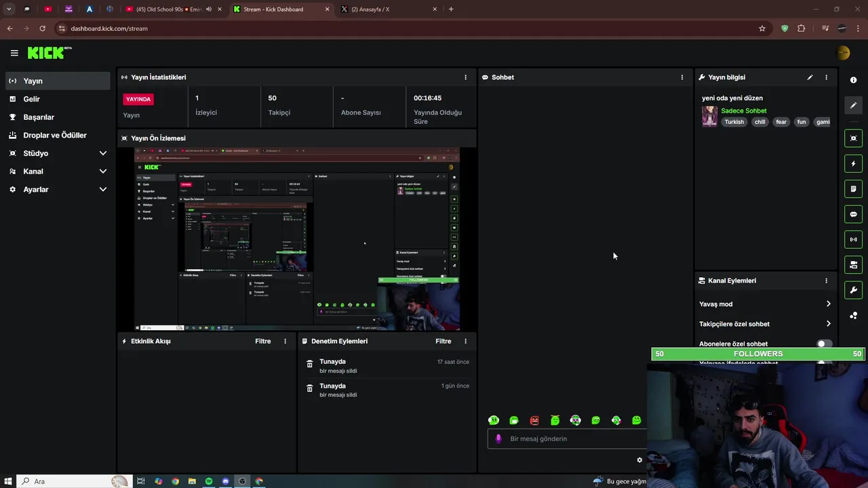Click the Turkish tag
The height and width of the screenshot is (488, 868).
click(x=734, y=122)
